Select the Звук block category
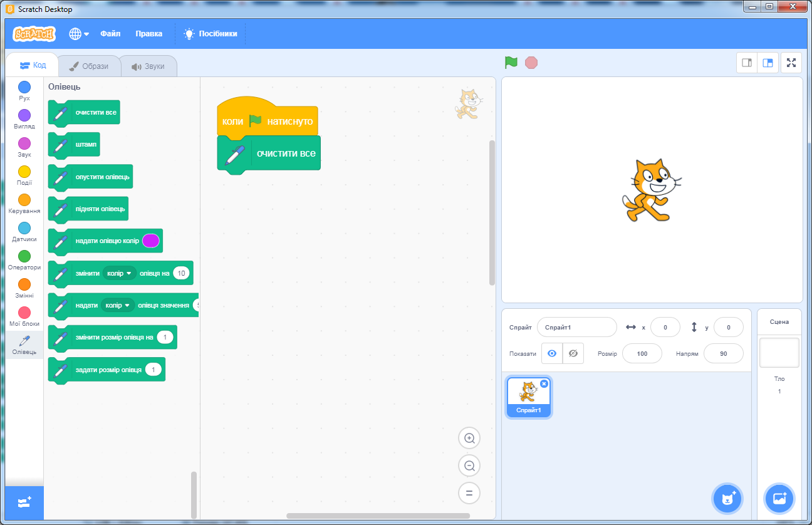This screenshot has width=812, height=525. tap(24, 148)
